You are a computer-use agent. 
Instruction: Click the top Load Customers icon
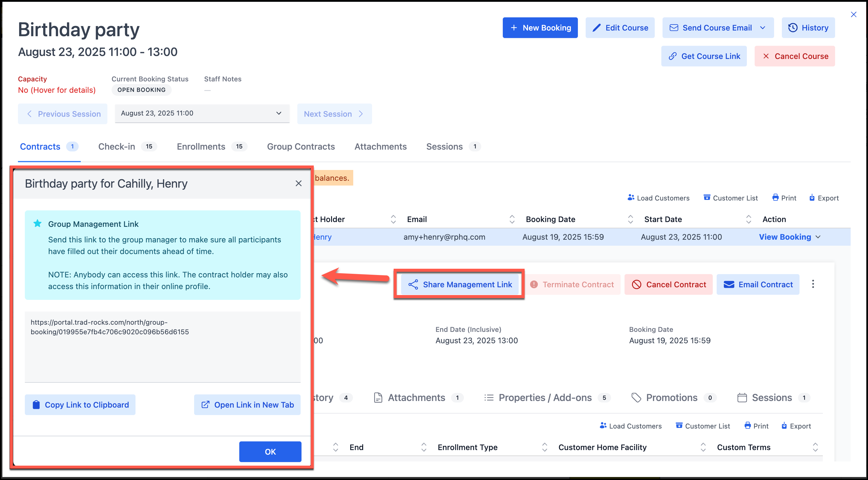(631, 198)
